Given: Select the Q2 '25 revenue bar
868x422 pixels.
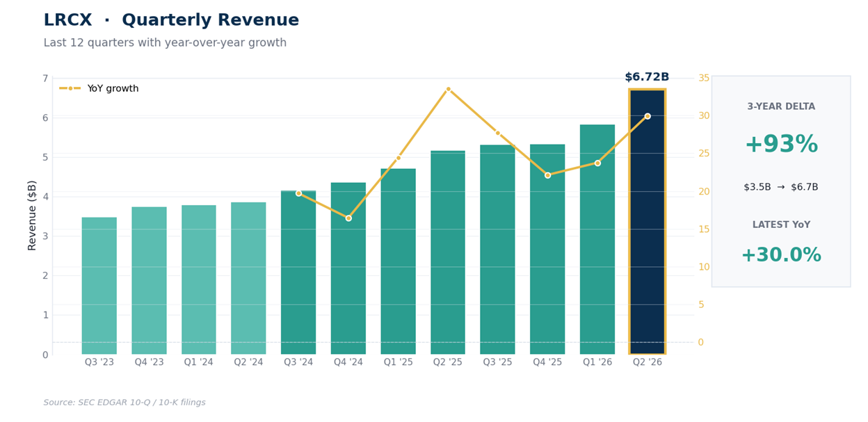Looking at the screenshot, I should 448,252.
